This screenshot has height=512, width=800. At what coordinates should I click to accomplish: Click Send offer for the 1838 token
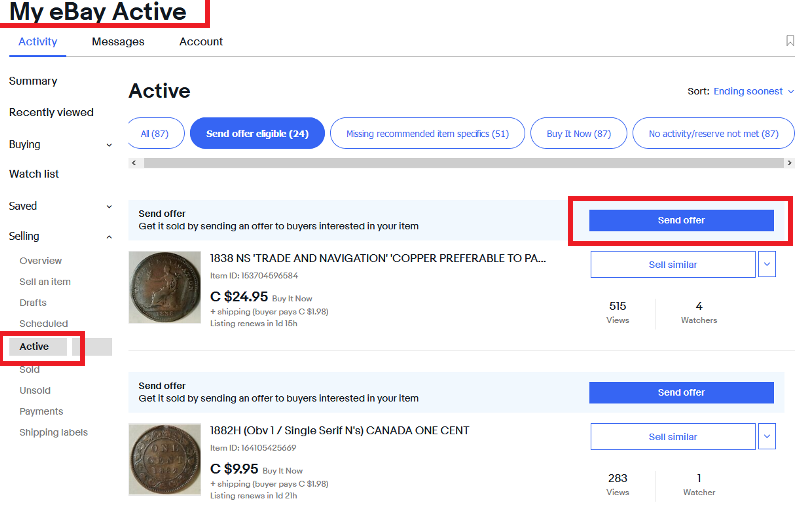click(681, 220)
